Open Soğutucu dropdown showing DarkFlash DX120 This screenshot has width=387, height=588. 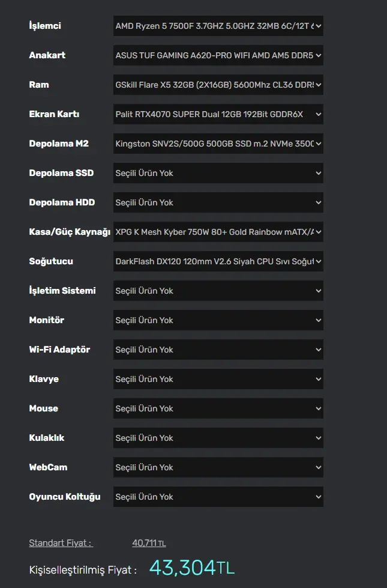tap(218, 261)
